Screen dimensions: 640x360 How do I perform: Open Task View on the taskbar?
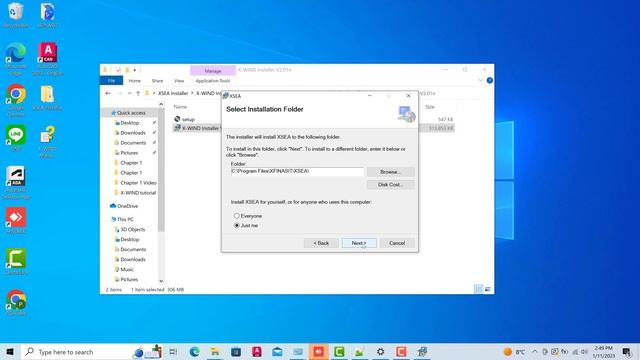pyautogui.click(x=173, y=352)
